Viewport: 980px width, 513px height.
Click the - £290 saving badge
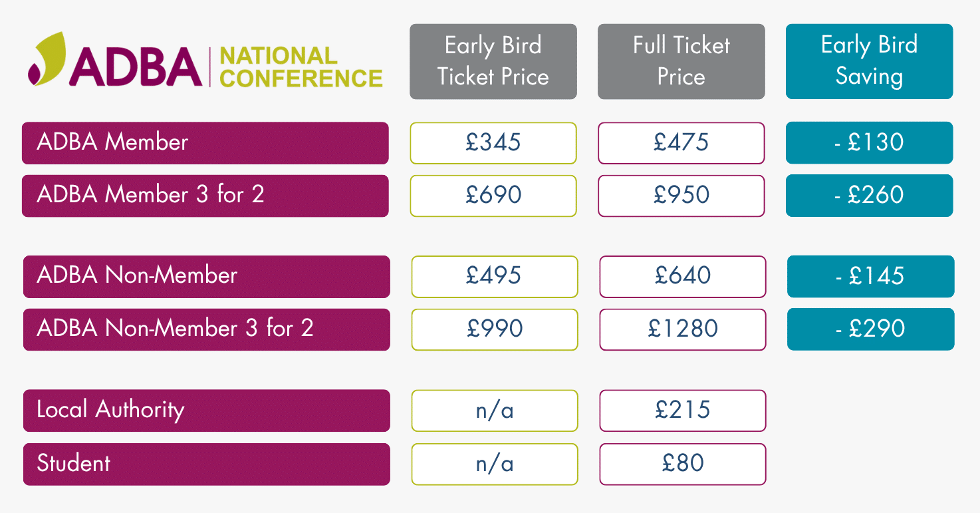click(870, 329)
